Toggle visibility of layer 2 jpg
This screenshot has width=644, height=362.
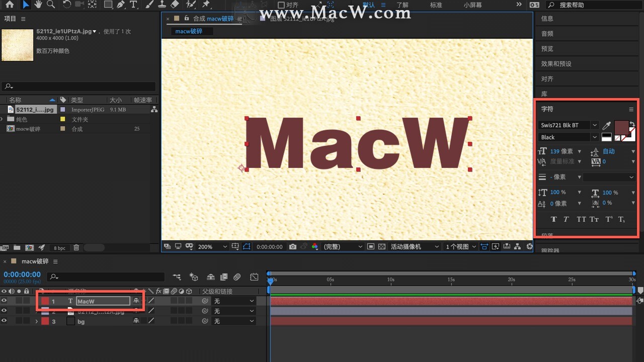pyautogui.click(x=4, y=311)
